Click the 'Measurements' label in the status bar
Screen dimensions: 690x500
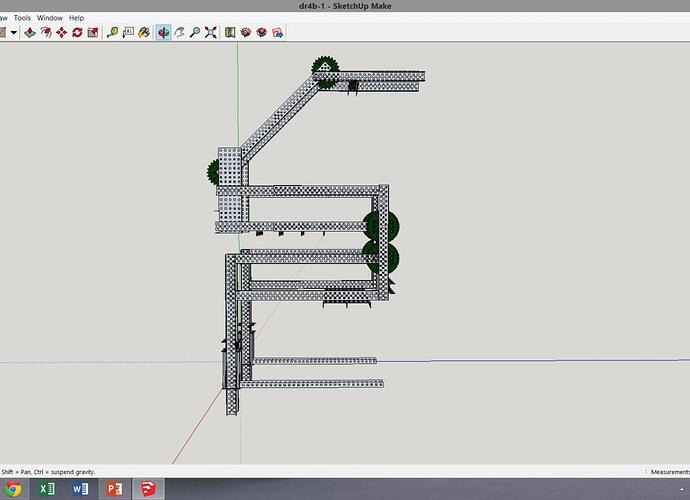point(670,472)
